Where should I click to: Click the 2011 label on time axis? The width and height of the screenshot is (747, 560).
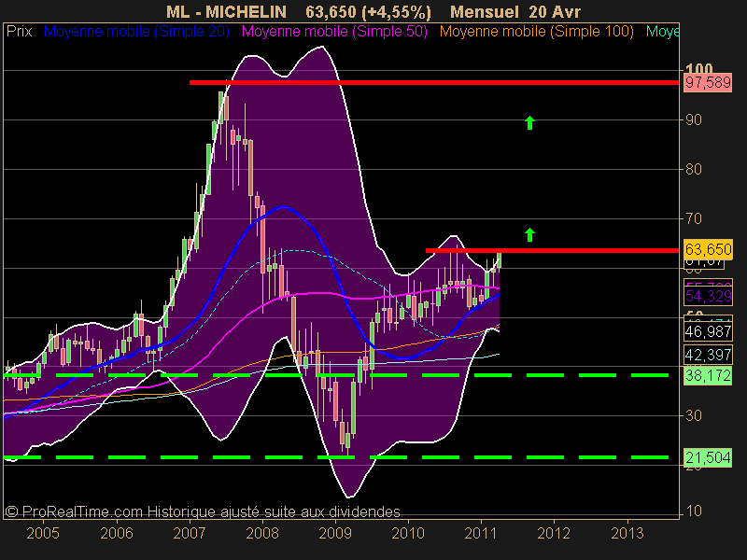pos(481,533)
